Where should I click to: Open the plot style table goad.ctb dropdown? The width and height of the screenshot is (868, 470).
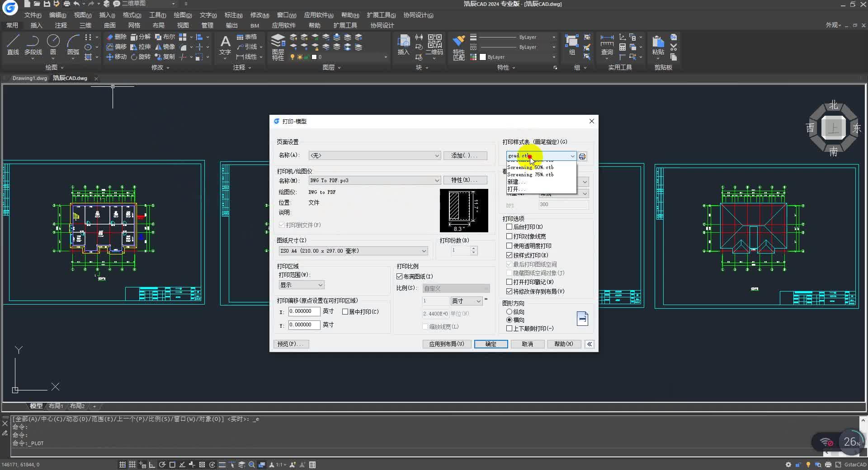[x=541, y=156]
